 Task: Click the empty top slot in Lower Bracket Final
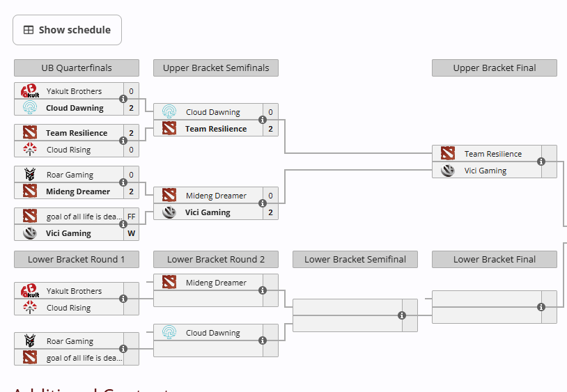[487, 299]
